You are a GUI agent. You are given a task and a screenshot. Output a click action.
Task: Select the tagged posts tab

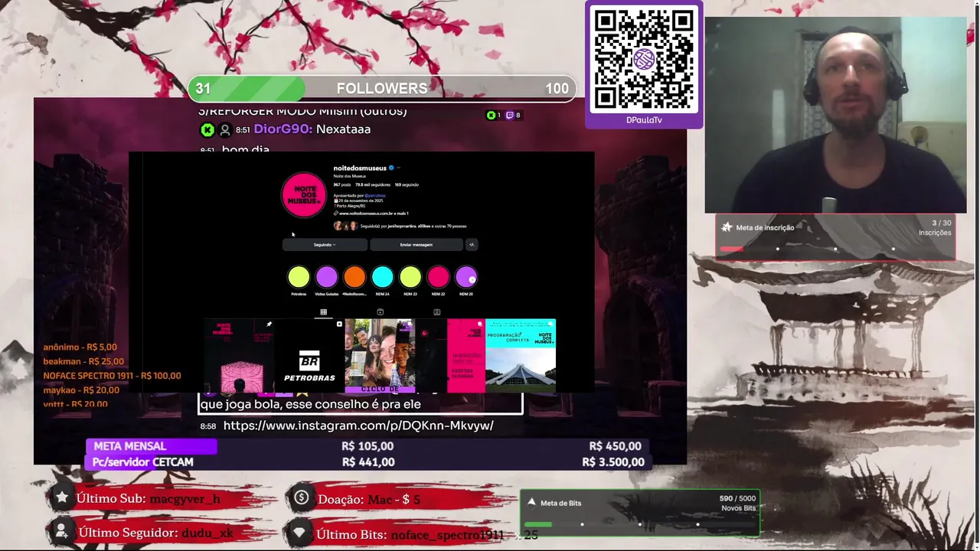coord(436,312)
